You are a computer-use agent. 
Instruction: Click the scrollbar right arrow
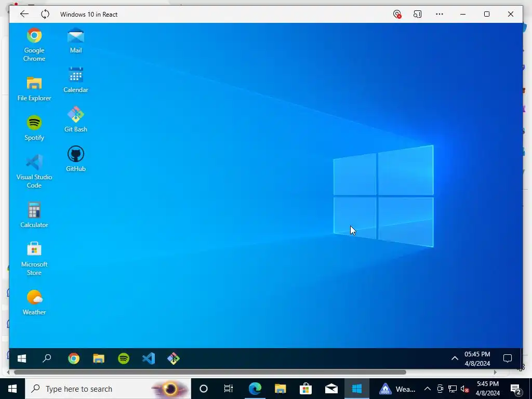495,372
